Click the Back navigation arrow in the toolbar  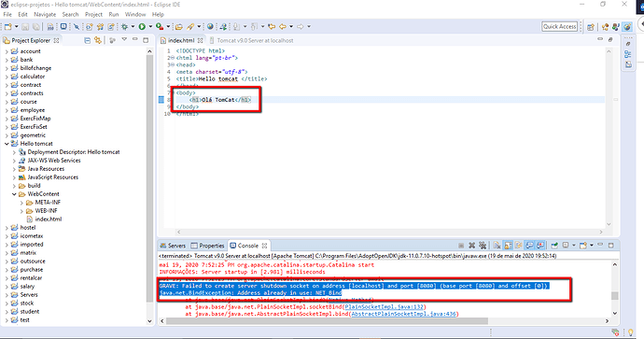click(283, 27)
